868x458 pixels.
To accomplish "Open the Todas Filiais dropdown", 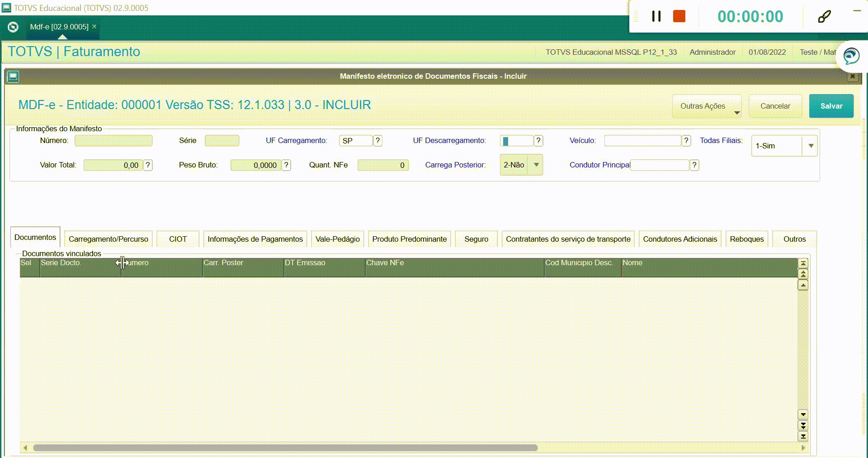I will [x=784, y=146].
